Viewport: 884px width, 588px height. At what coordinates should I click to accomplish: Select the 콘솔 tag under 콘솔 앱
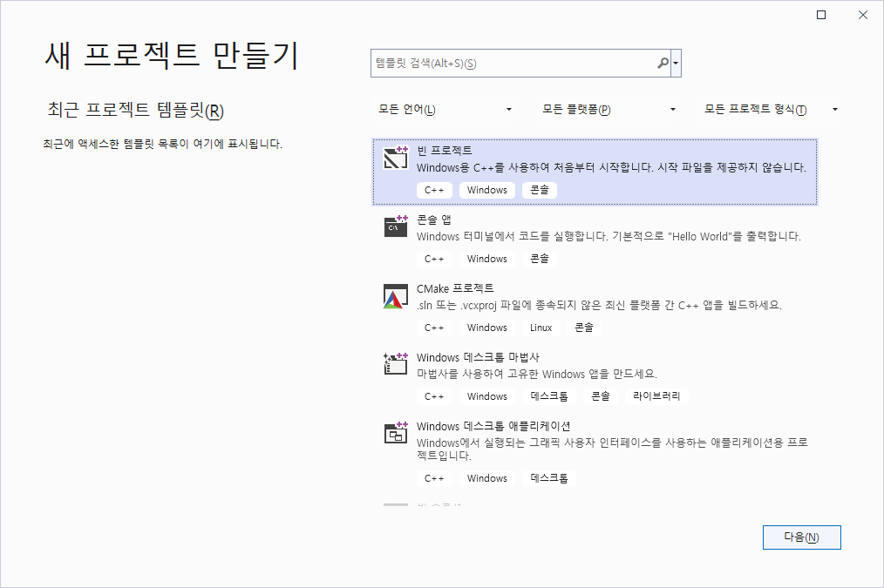click(x=539, y=258)
